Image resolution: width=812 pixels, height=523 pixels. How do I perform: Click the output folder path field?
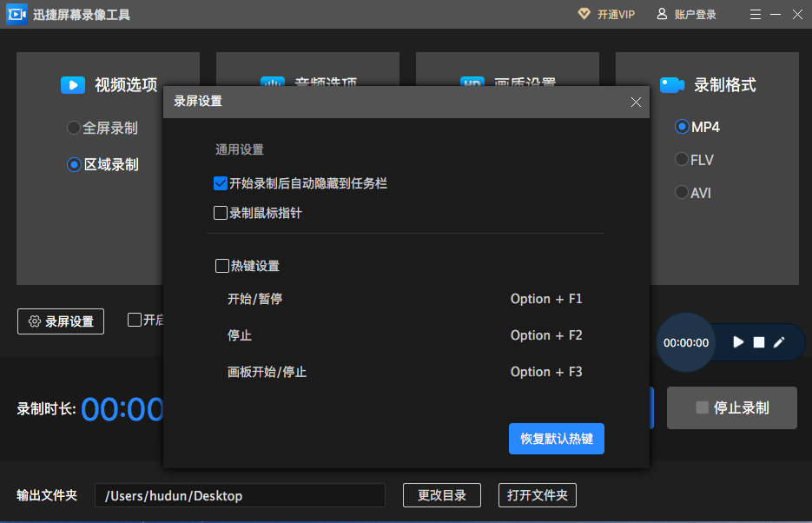coord(240,495)
